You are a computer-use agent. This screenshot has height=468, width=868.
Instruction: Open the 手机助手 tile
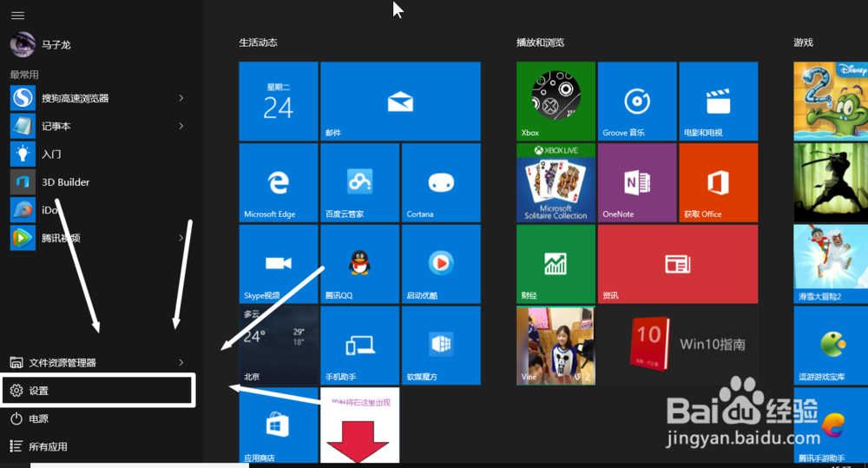click(x=360, y=346)
